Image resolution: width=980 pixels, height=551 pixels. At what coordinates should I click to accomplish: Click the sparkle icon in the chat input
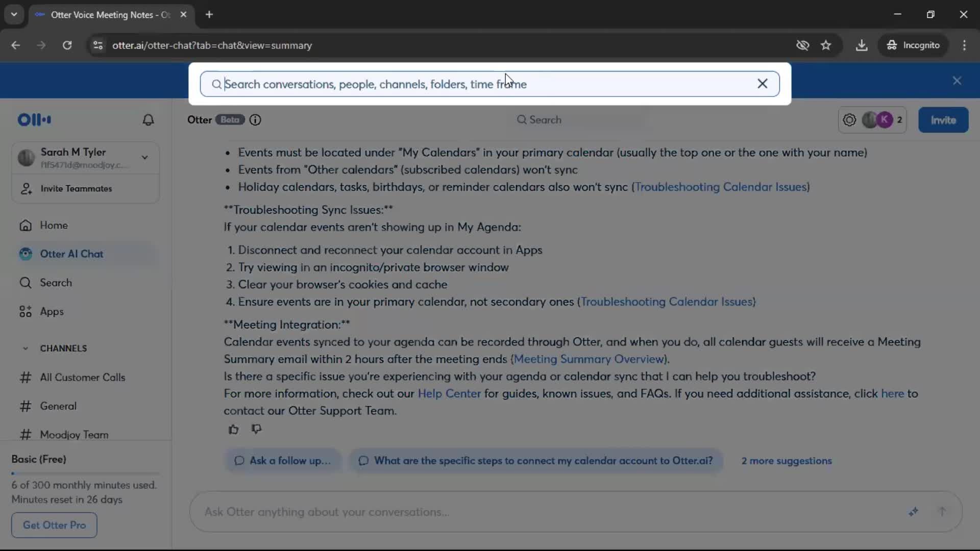point(913,512)
